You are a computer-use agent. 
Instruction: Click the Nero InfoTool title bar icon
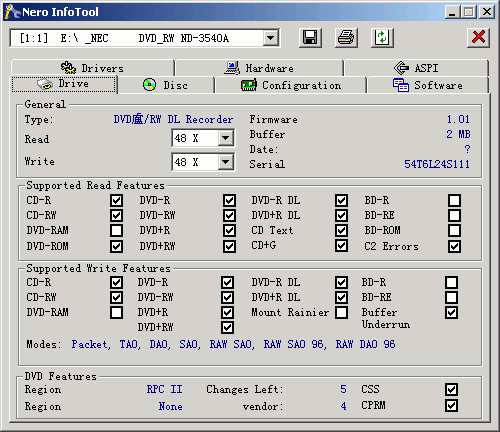tap(13, 12)
